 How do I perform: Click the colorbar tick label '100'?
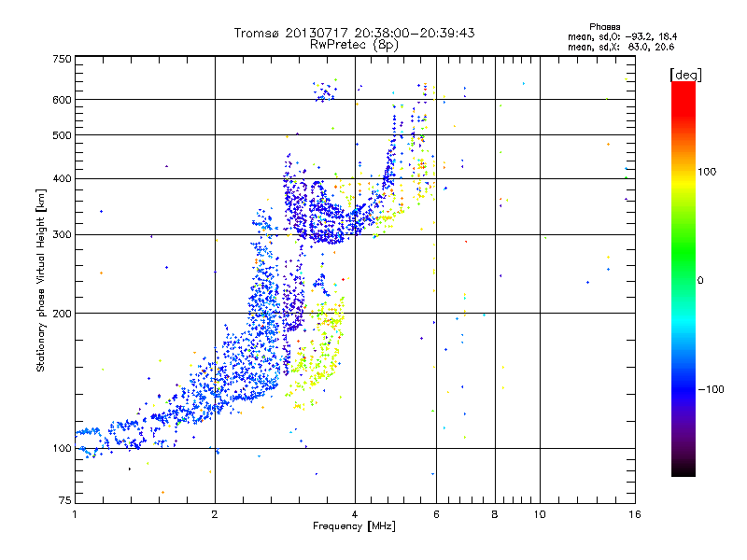707,172
